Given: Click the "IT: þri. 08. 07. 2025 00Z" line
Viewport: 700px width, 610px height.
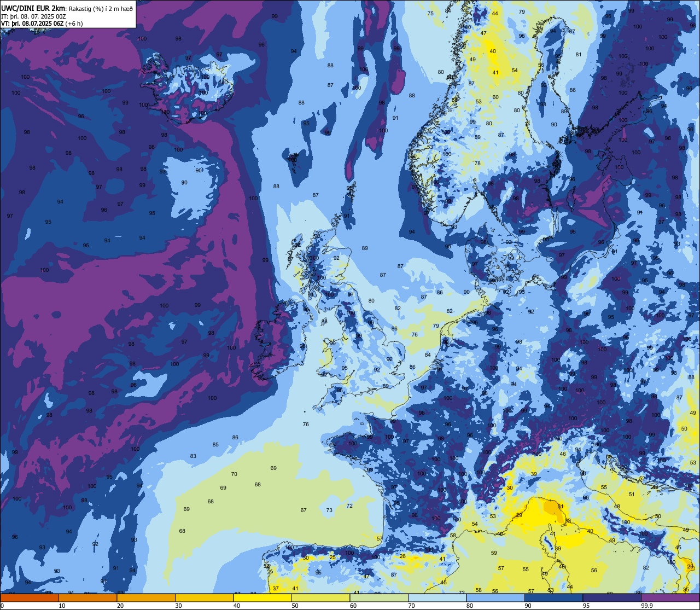Looking at the screenshot, I should [x=34, y=16].
